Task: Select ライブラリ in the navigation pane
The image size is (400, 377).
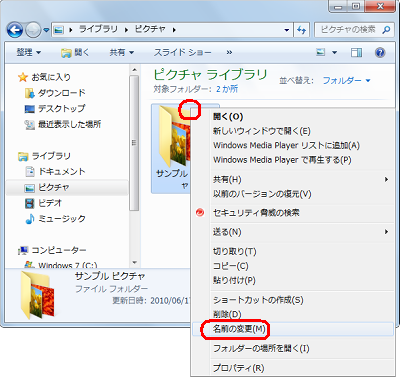Action: 51,156
